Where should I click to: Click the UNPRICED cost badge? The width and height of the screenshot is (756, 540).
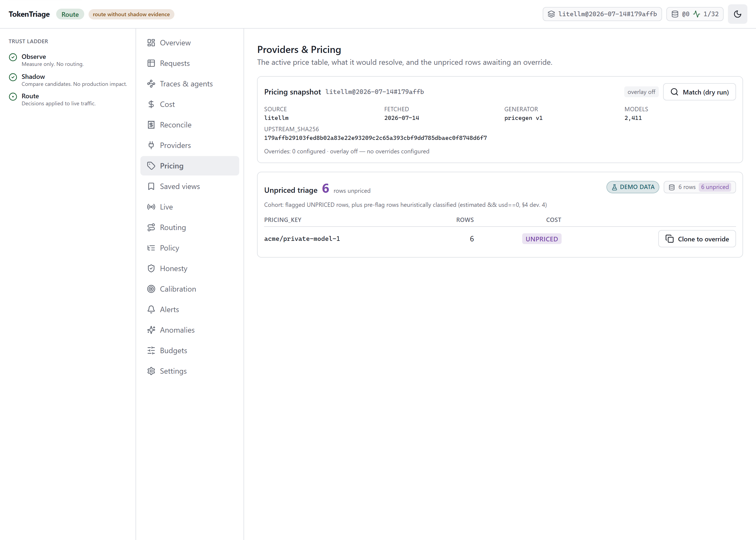coord(541,239)
